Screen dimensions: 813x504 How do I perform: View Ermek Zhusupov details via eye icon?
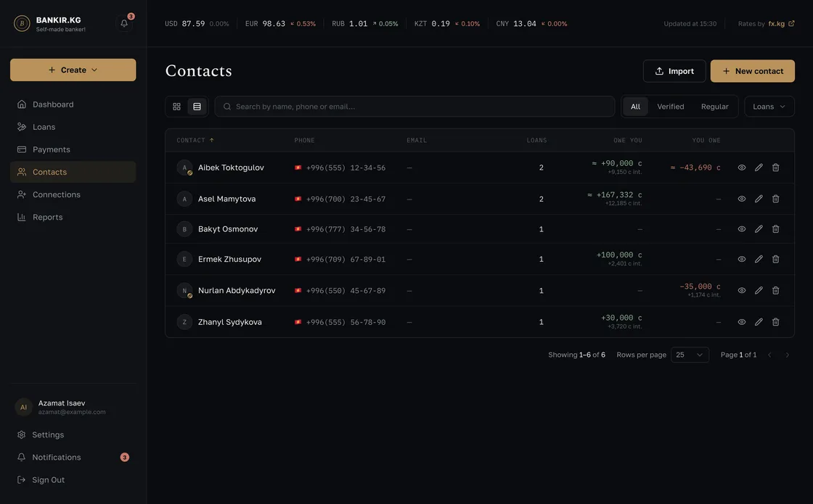pyautogui.click(x=742, y=259)
